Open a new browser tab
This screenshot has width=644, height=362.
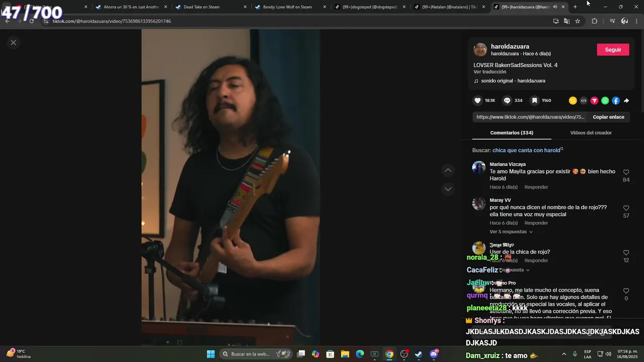tap(575, 7)
